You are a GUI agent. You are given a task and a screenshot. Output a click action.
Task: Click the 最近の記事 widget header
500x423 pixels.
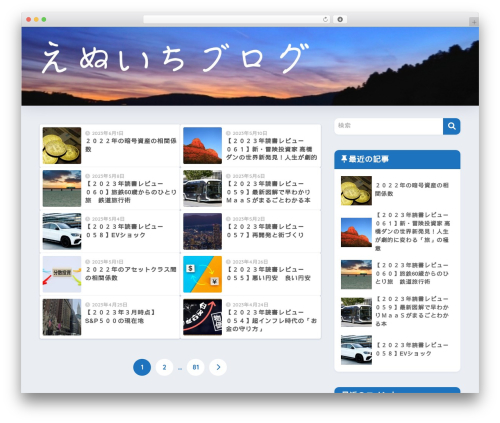[x=397, y=159]
